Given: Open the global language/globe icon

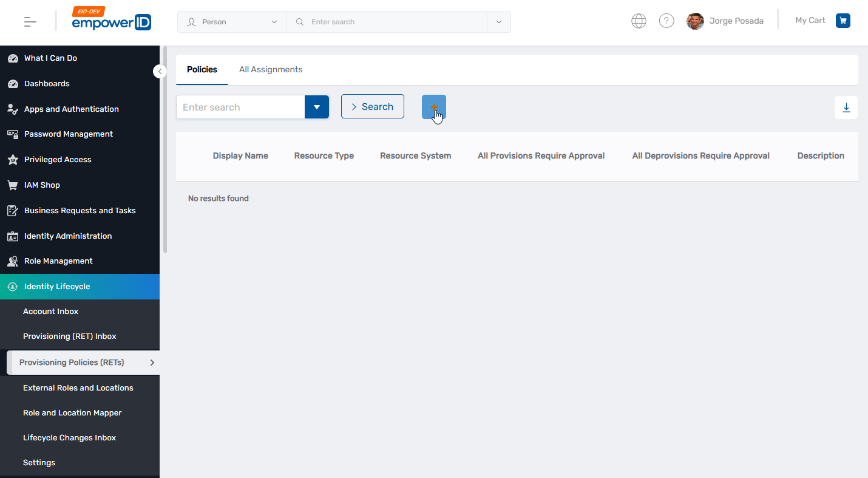Looking at the screenshot, I should pos(639,20).
